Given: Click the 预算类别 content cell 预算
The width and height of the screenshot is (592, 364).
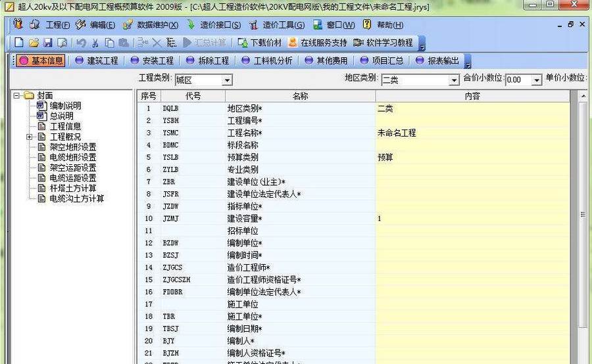Looking at the screenshot, I should pos(473,157).
